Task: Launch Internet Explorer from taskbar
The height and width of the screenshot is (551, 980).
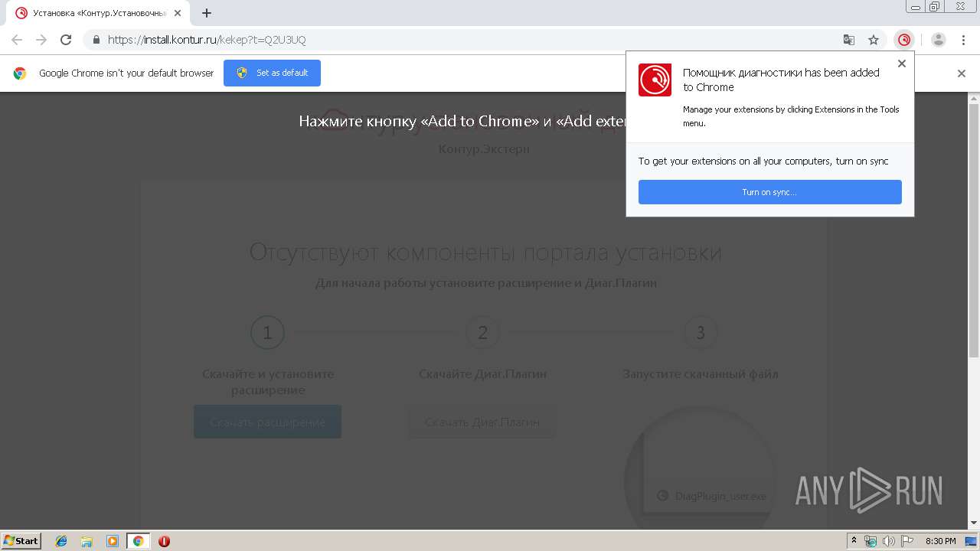Action: point(61,541)
